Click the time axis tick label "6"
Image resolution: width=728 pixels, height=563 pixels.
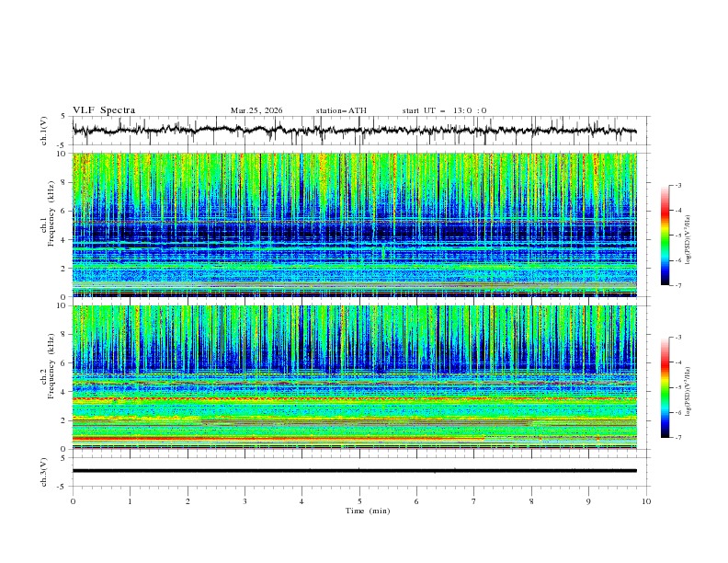416,501
